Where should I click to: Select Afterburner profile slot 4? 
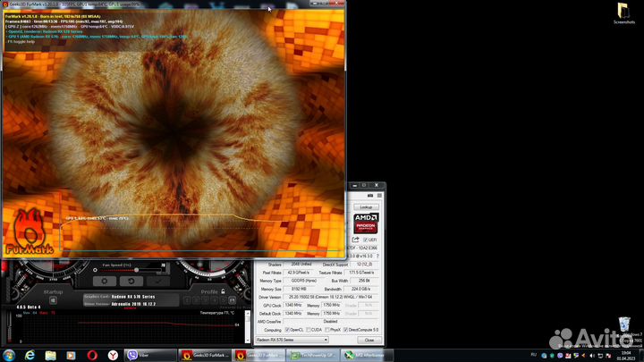point(214,300)
